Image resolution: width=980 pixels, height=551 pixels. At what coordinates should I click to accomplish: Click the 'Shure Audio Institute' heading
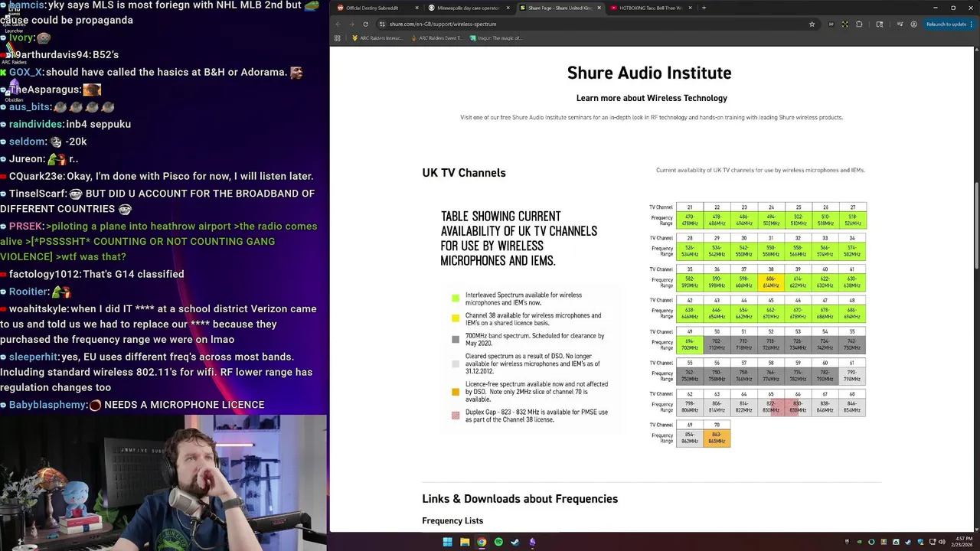(x=649, y=73)
